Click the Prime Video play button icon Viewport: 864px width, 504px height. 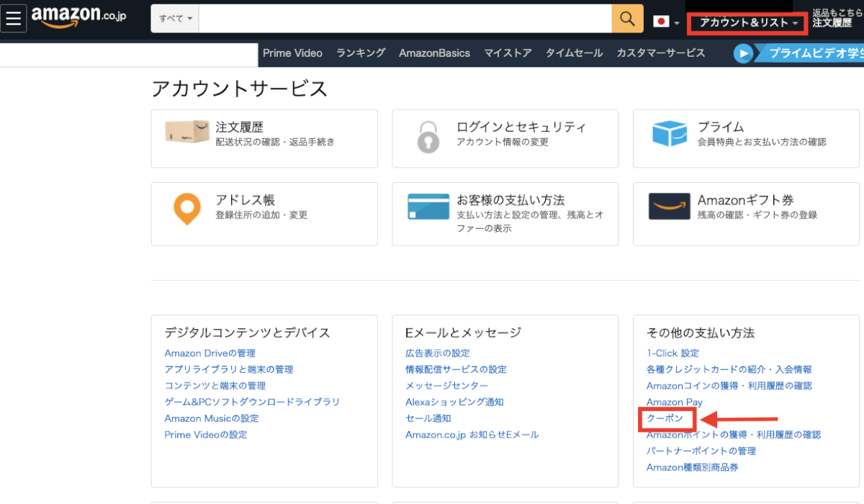coord(743,53)
